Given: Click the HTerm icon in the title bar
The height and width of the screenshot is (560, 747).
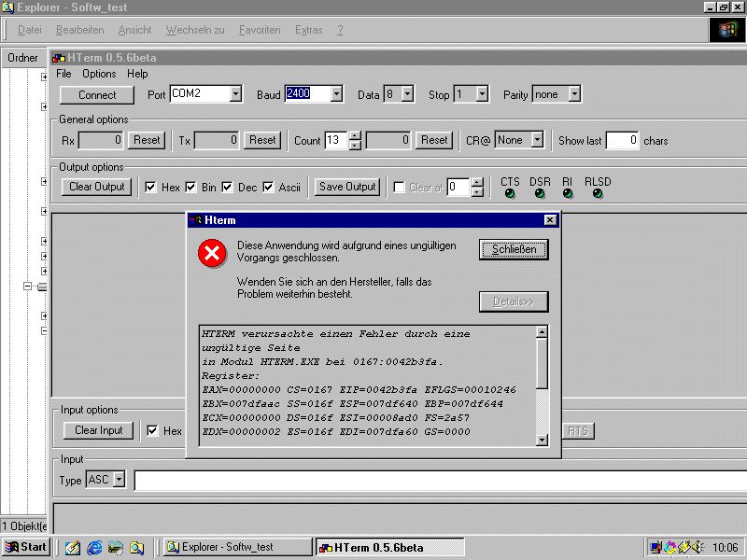Looking at the screenshot, I should 59,58.
